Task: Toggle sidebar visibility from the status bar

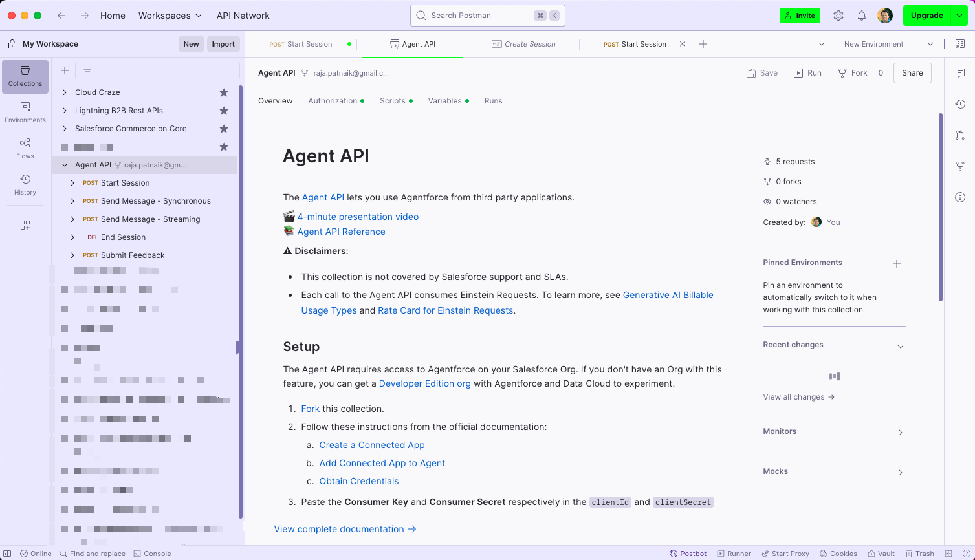Action: click(x=8, y=554)
